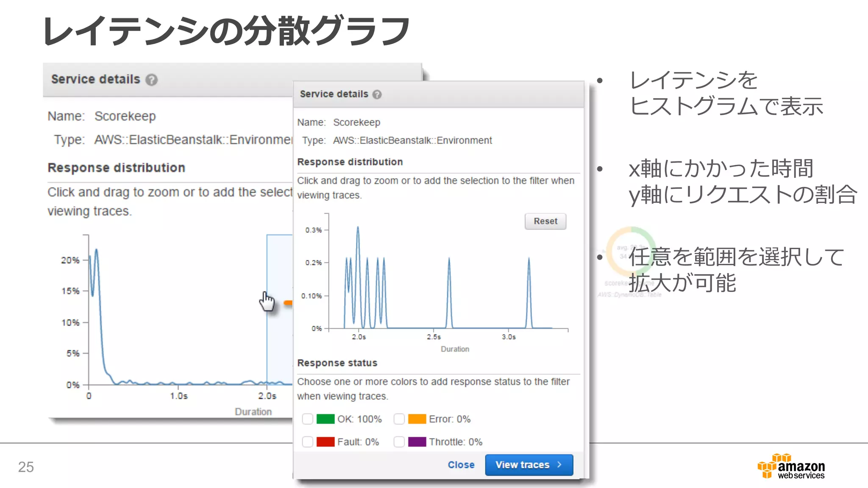Screen dimensions: 868x488
Task: Click the Close link
Action: coord(461,465)
